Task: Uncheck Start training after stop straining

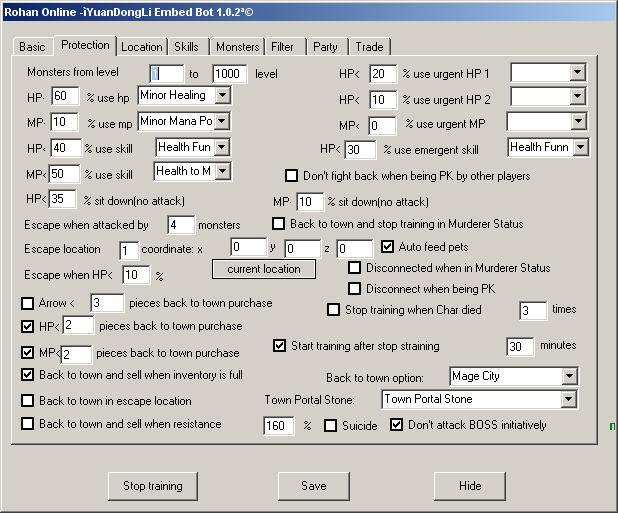Action: click(279, 346)
